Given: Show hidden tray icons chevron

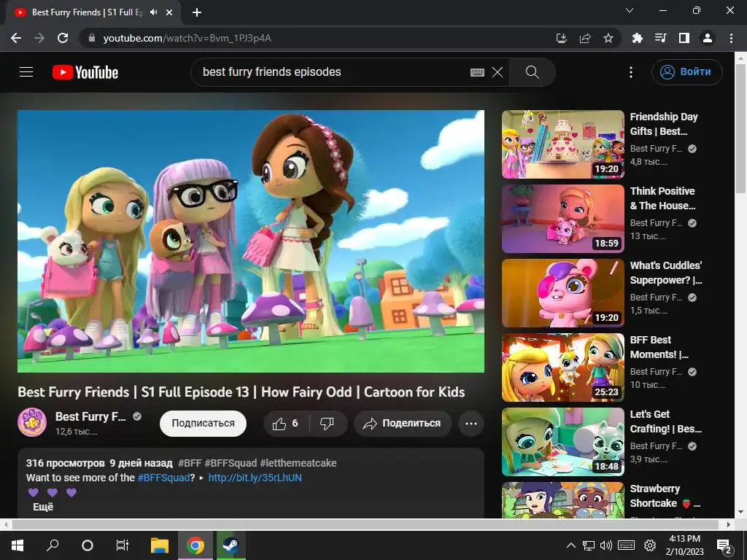Looking at the screenshot, I should point(570,545).
